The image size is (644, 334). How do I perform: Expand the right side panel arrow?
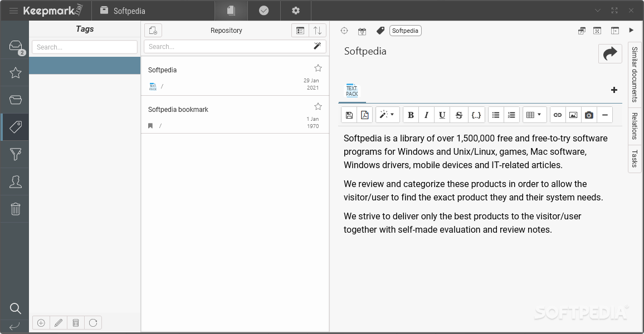tap(631, 31)
